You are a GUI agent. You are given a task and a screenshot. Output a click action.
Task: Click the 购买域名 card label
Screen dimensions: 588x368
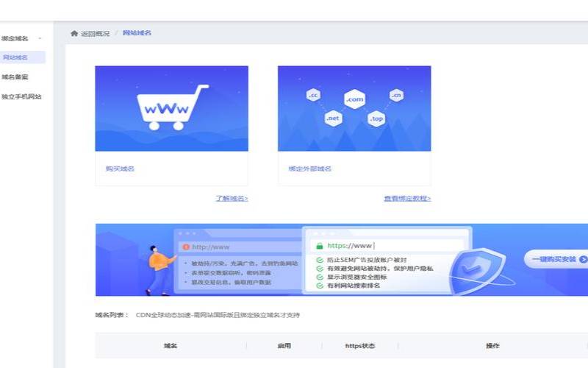120,169
